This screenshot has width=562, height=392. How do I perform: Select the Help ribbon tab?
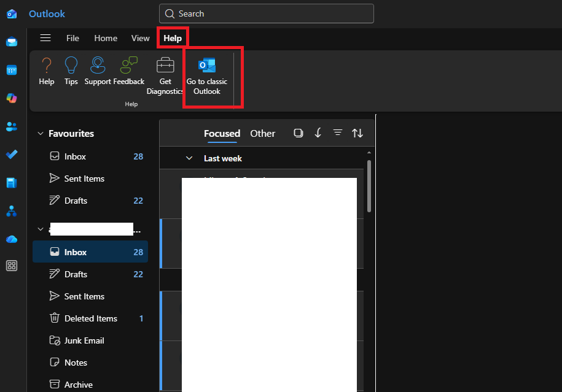click(173, 38)
